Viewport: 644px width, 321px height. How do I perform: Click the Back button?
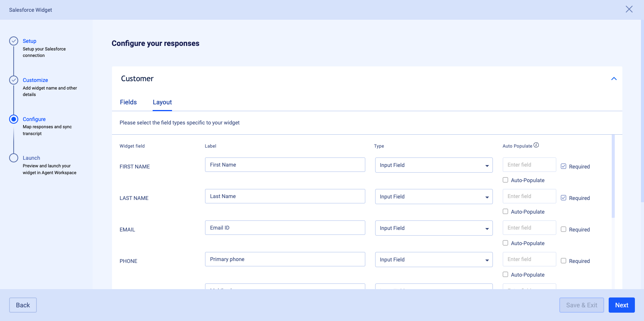pos(23,305)
